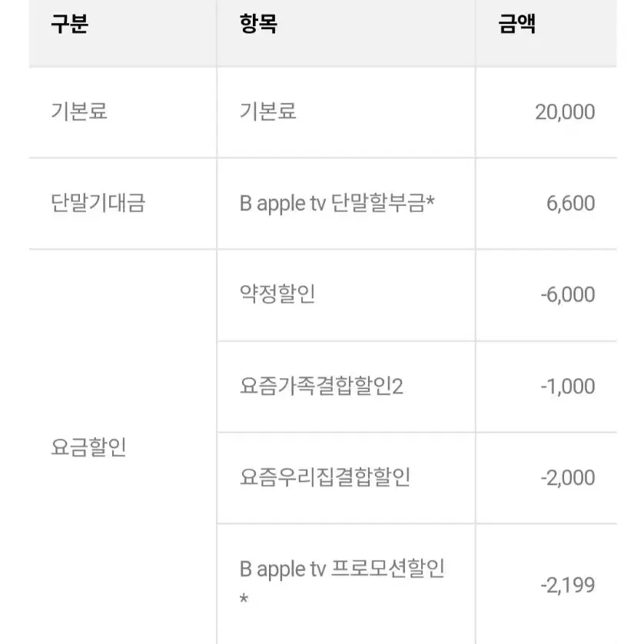Click the 요금할인 category cell
644x644 pixels.
88,447
